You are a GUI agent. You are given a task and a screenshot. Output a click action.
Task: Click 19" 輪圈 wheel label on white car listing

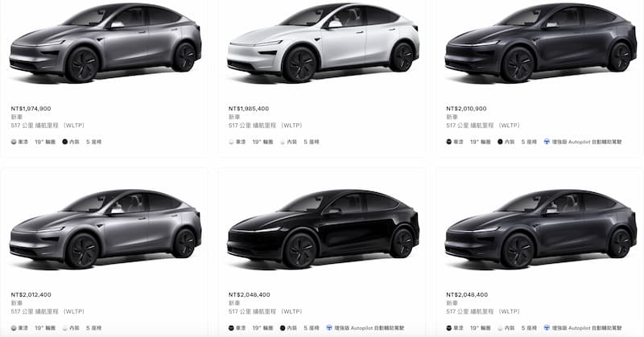click(262, 142)
